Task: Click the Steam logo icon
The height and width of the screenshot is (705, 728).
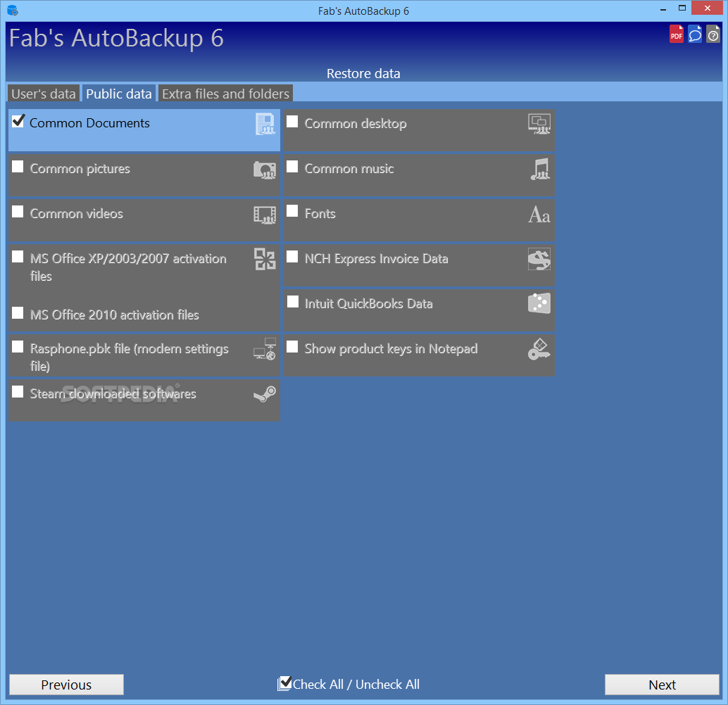Action: 265,395
